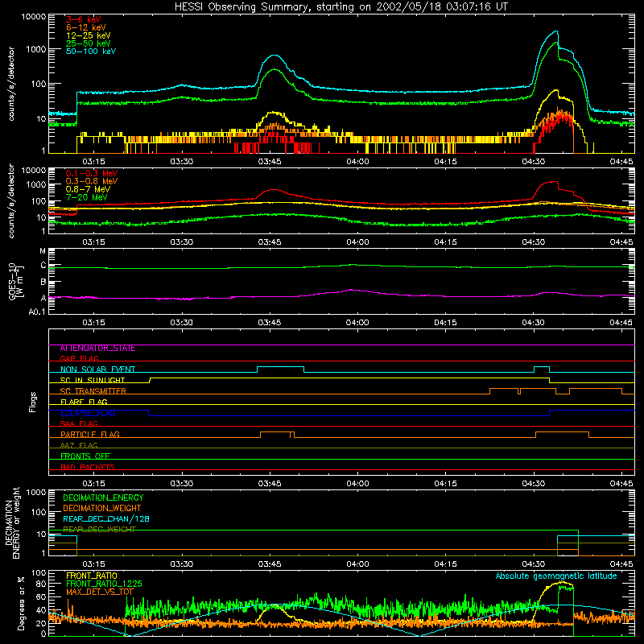Select the red 3-6 keV legend entry
Viewport: 644px width, 644px height.
point(84,19)
